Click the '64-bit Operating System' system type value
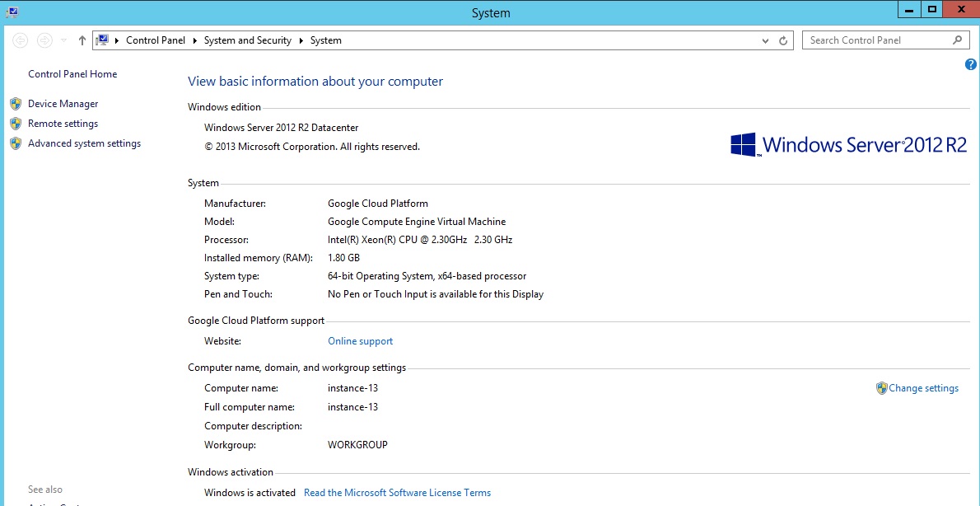The image size is (980, 506). coord(427,276)
